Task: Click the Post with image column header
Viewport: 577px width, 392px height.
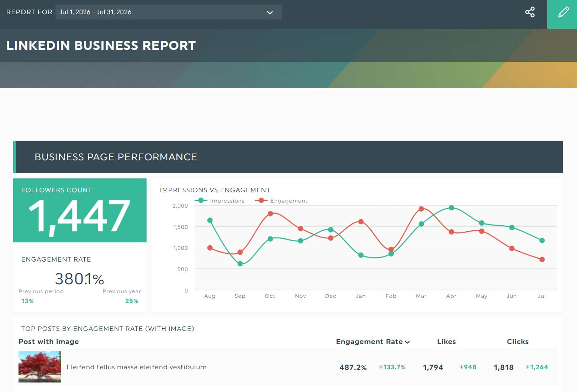Action: [x=49, y=342]
